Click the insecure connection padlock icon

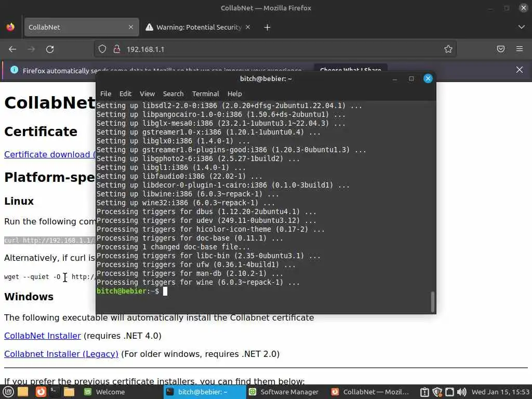click(117, 49)
